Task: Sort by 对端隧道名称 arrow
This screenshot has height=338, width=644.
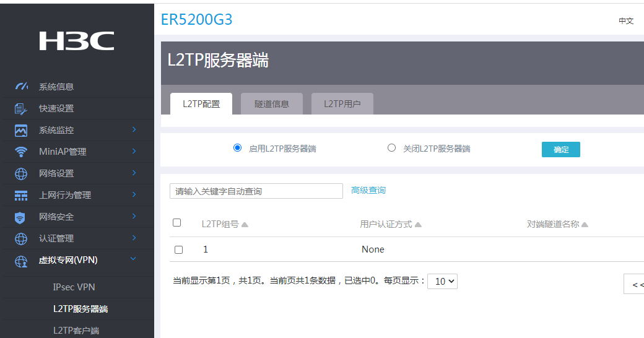Action: click(585, 225)
